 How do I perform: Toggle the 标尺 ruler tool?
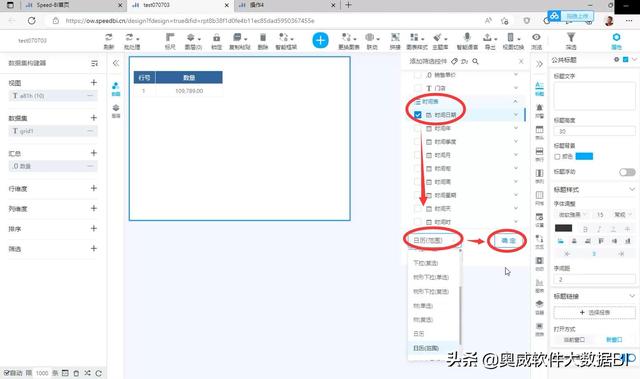point(170,41)
